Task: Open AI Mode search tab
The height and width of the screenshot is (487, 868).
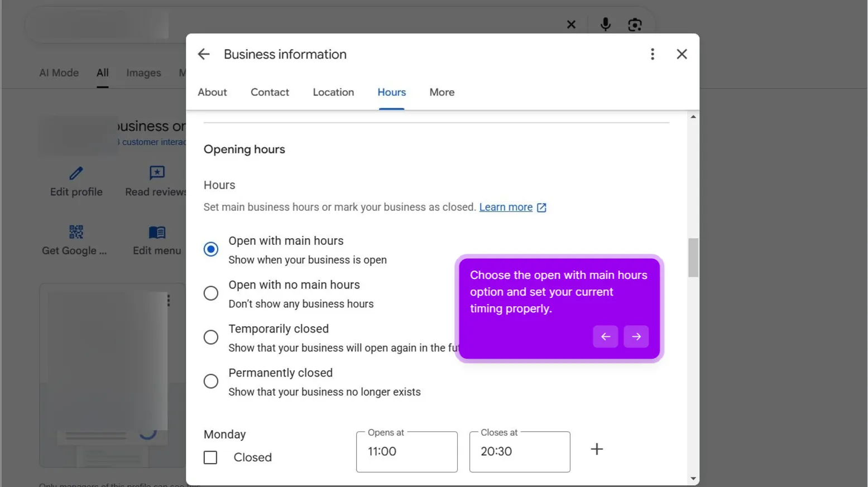Action: point(59,73)
